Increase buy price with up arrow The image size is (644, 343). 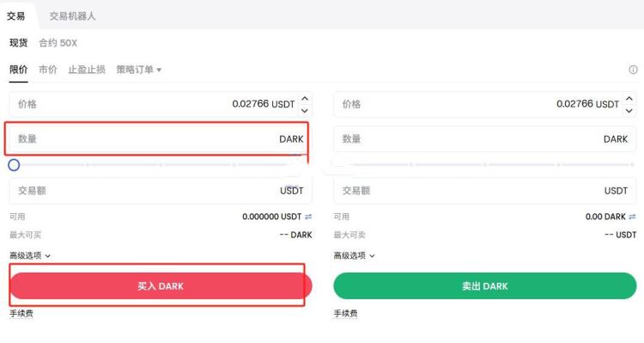(304, 99)
